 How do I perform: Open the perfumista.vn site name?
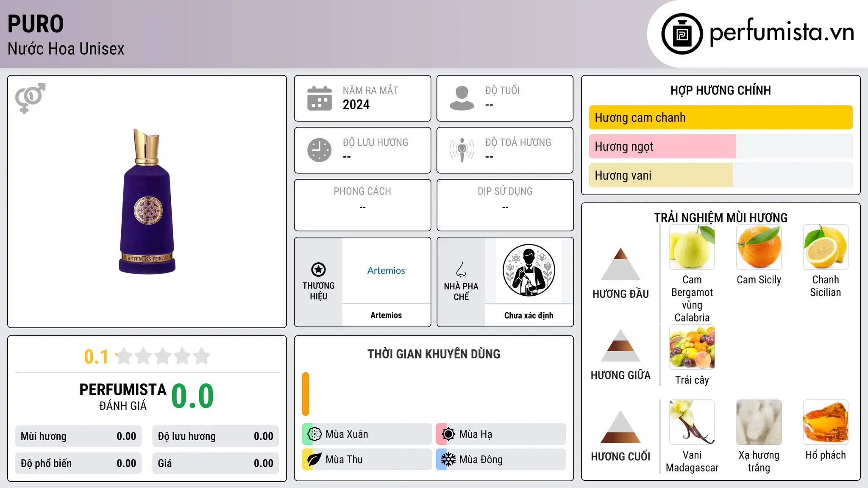tap(782, 33)
